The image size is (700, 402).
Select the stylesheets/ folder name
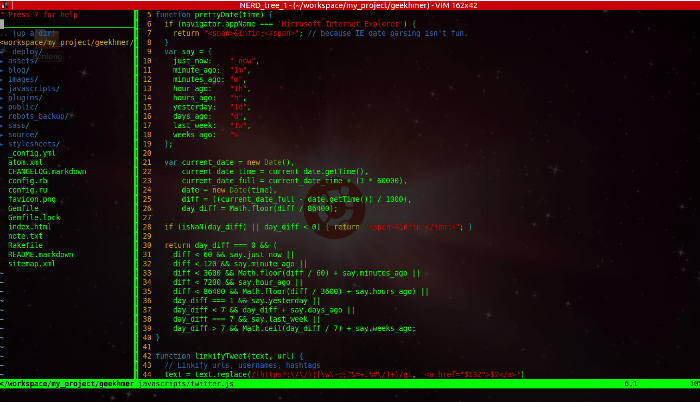tap(34, 144)
